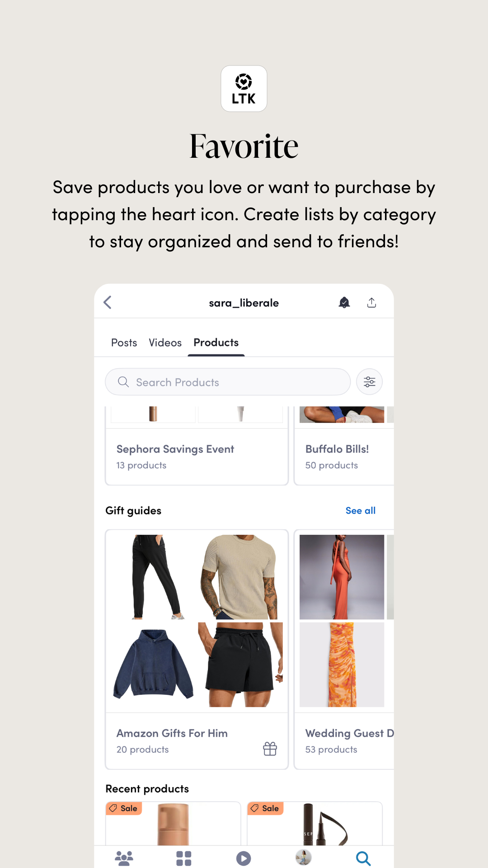Switch to the Posts tab

124,343
